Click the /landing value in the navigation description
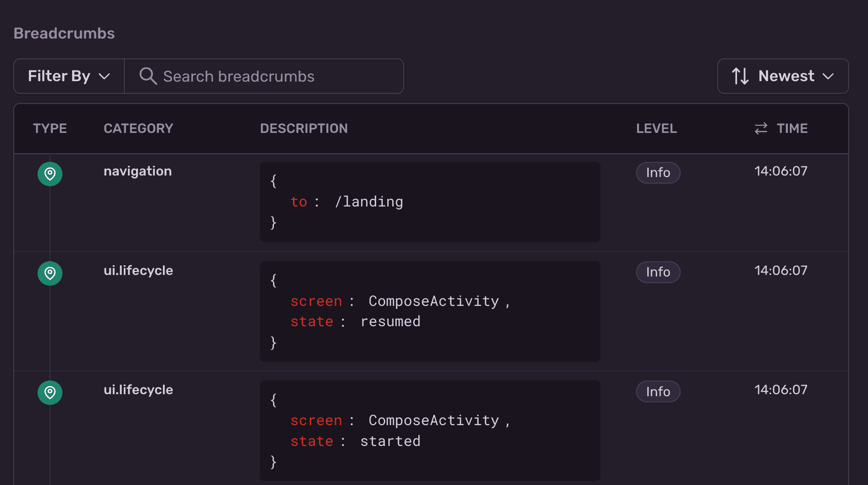The width and height of the screenshot is (868, 485). coord(369,201)
